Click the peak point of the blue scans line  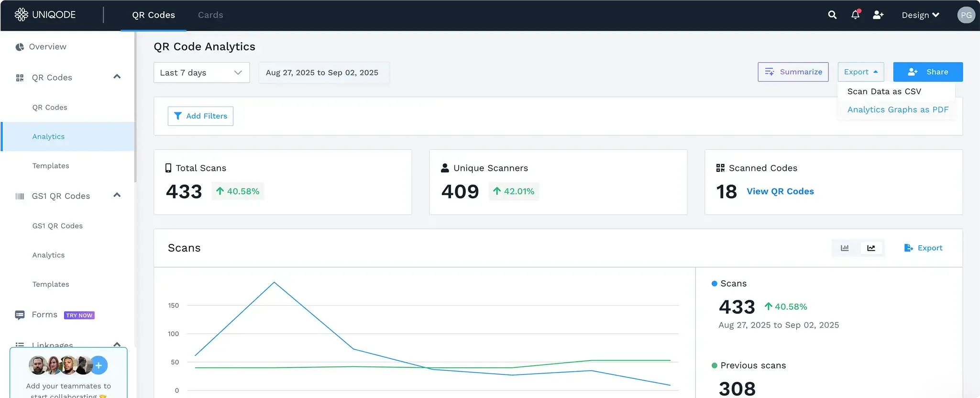tap(274, 282)
